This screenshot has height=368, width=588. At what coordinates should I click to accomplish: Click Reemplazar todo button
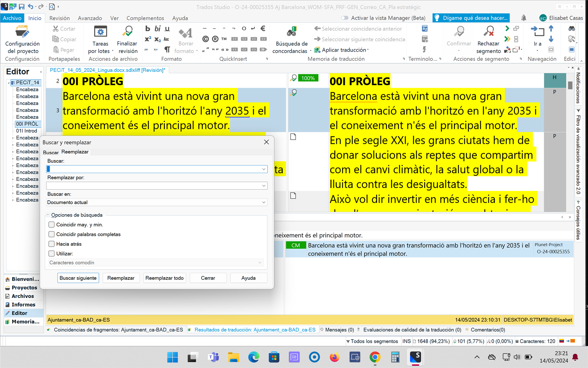tap(164, 278)
